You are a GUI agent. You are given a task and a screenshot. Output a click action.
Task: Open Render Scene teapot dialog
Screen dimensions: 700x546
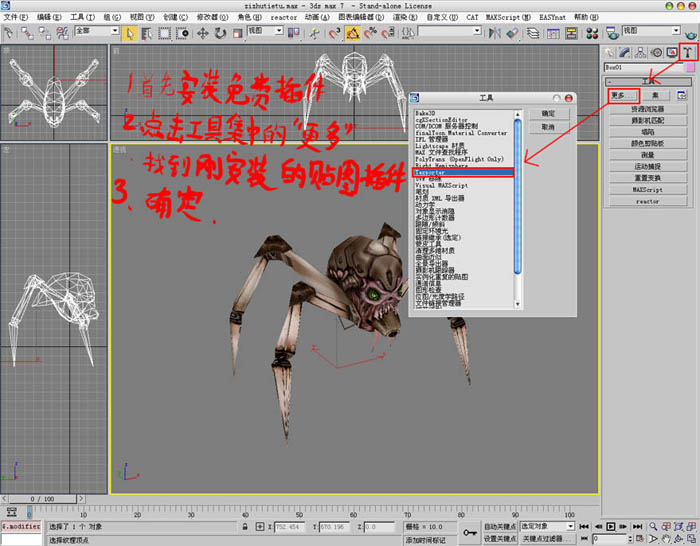pos(612,33)
